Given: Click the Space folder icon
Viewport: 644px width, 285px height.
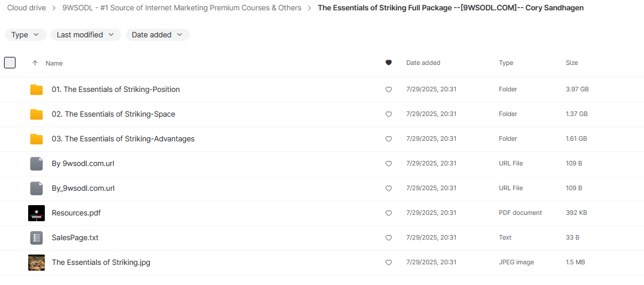Looking at the screenshot, I should (x=37, y=114).
